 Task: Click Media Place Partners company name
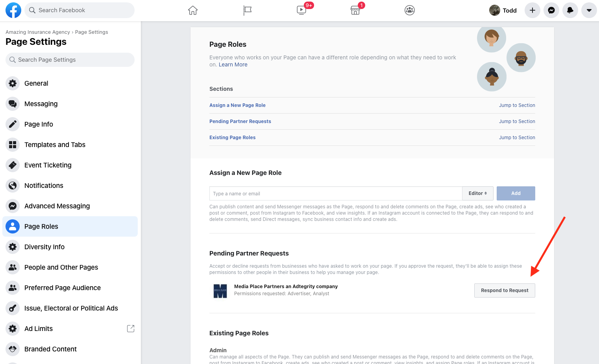click(x=286, y=287)
